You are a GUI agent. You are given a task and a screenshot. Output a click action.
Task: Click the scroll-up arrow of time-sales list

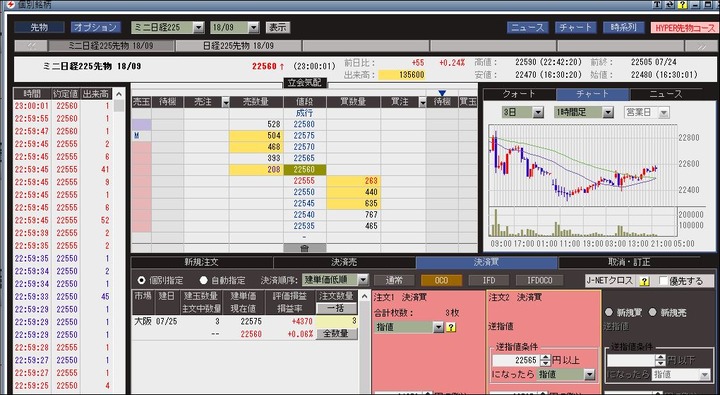[x=119, y=94]
